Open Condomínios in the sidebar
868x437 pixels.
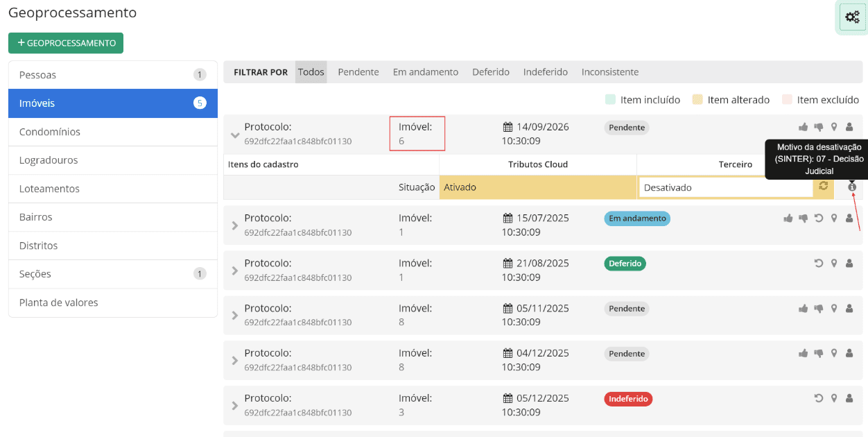113,132
